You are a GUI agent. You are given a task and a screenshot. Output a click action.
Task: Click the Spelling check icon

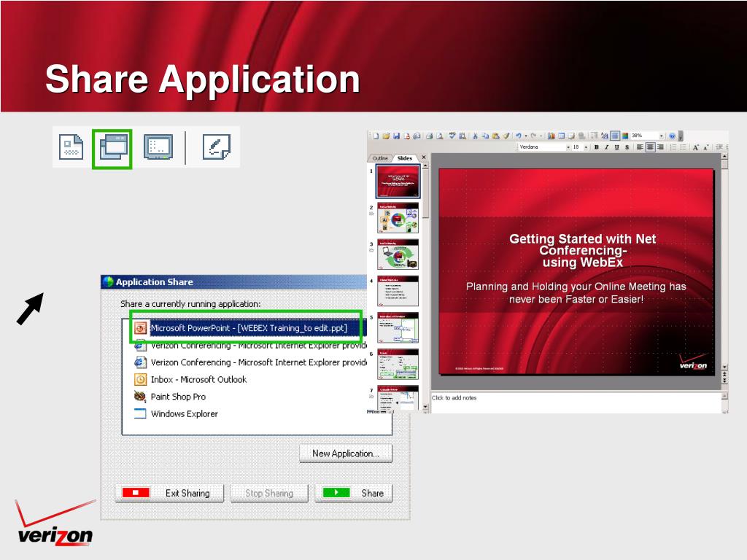pyautogui.click(x=452, y=136)
